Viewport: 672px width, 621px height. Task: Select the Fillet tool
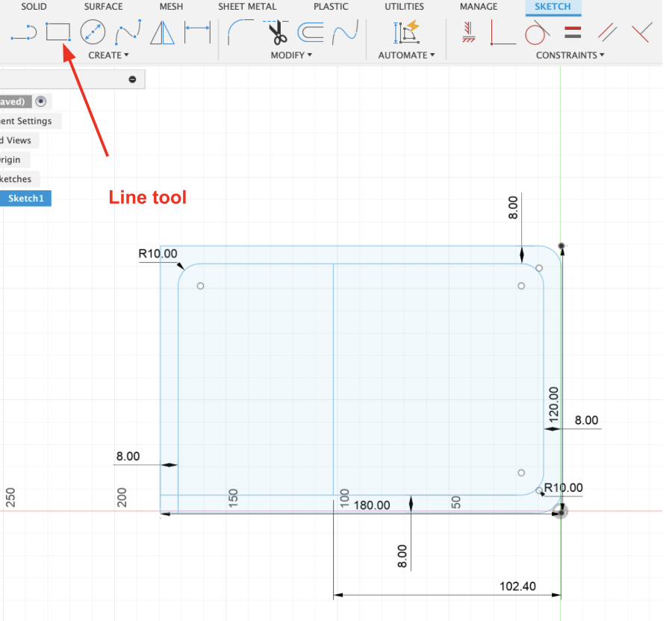tap(241, 32)
